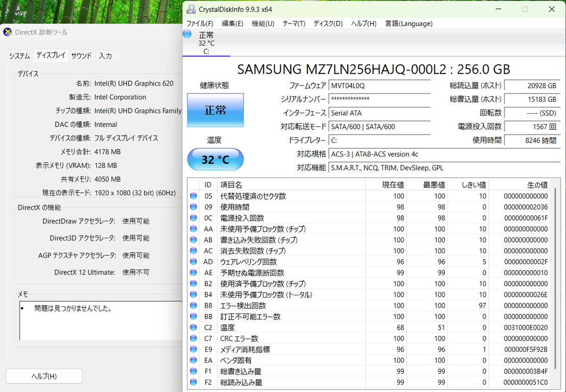566x392 pixels.
Task: Click device name Intel(R) UHD Graphics 620
Action: pyautogui.click(x=134, y=83)
